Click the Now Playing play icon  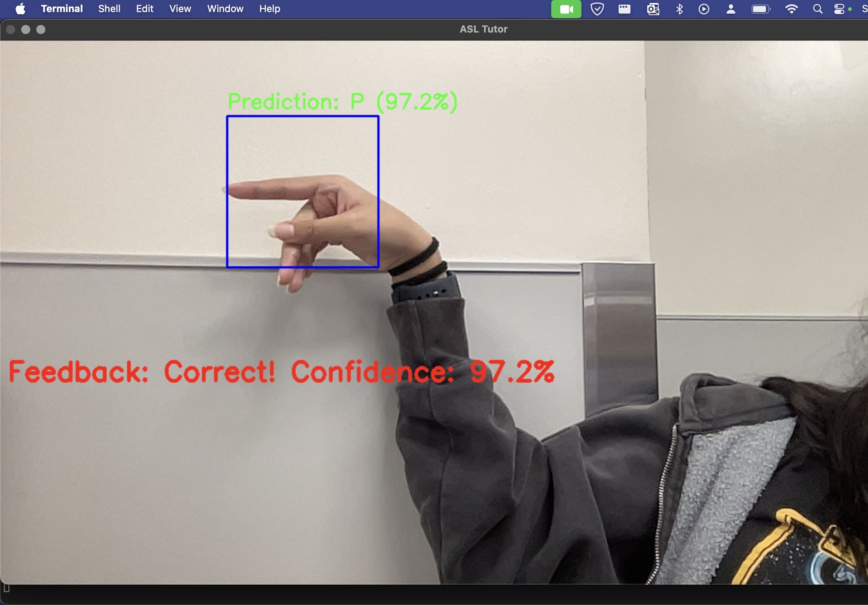click(x=704, y=9)
